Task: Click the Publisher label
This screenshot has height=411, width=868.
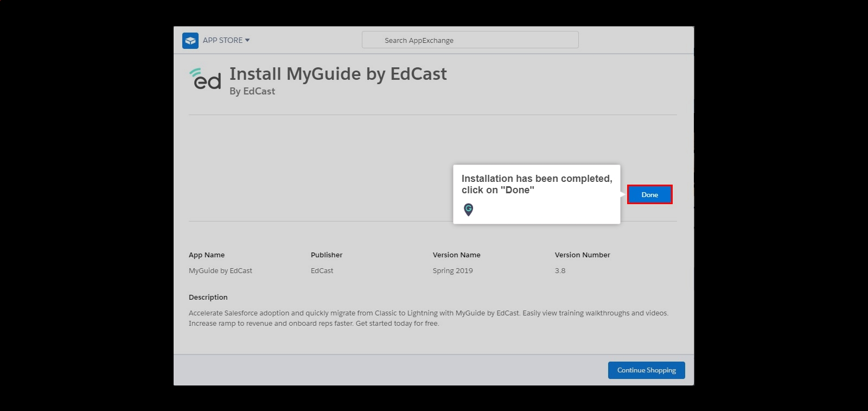Action: pos(327,255)
